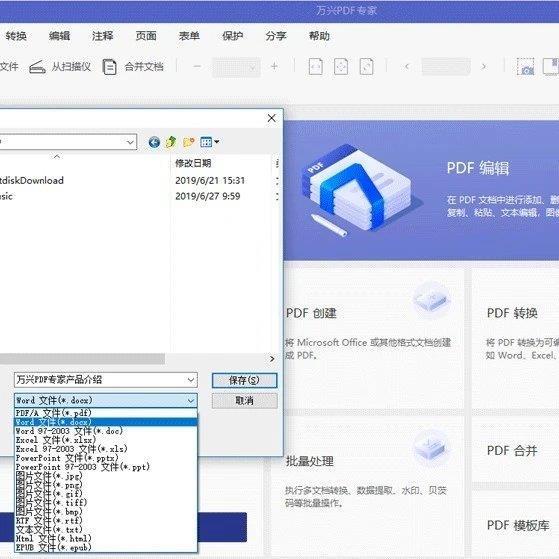Choose 图片文件(*.bmp) format
Image resolution: width=559 pixels, height=559 pixels.
106,512
